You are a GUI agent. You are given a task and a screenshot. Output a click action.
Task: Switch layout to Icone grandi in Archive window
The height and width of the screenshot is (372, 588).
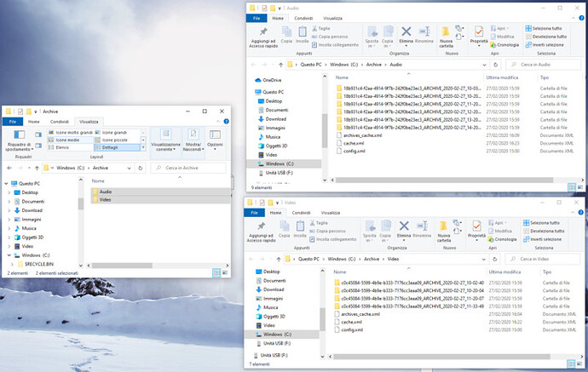pyautogui.click(x=114, y=133)
